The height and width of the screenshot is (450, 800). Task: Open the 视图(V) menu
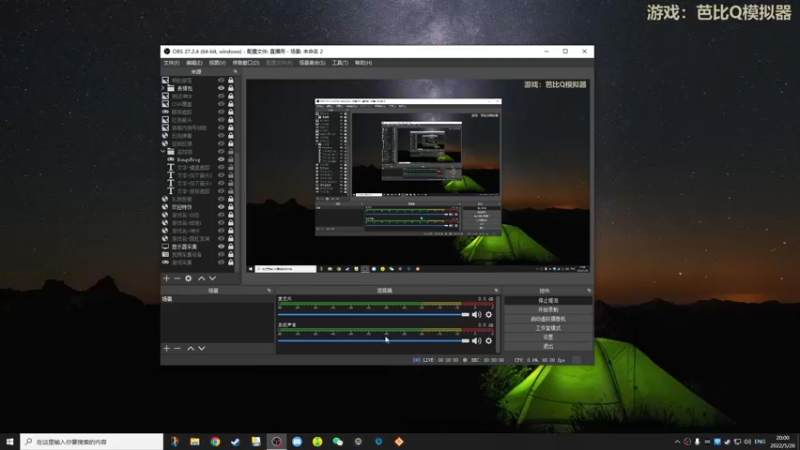pyautogui.click(x=217, y=63)
